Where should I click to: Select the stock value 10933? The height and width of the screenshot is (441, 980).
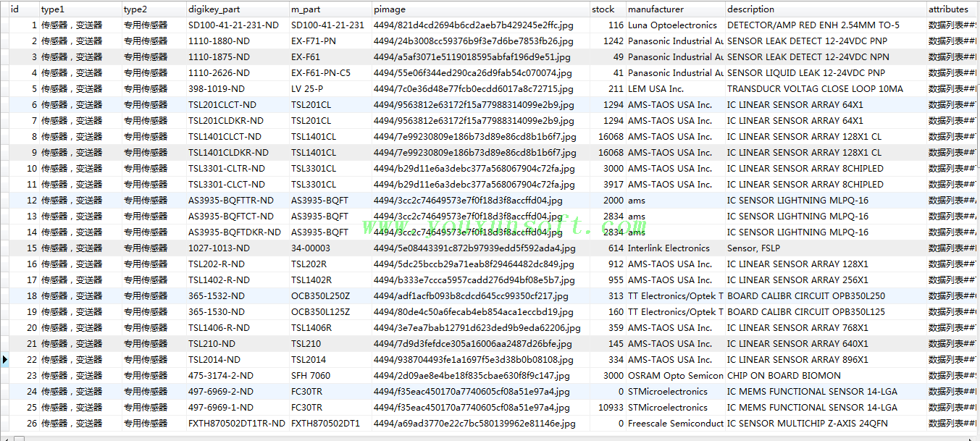pos(607,408)
